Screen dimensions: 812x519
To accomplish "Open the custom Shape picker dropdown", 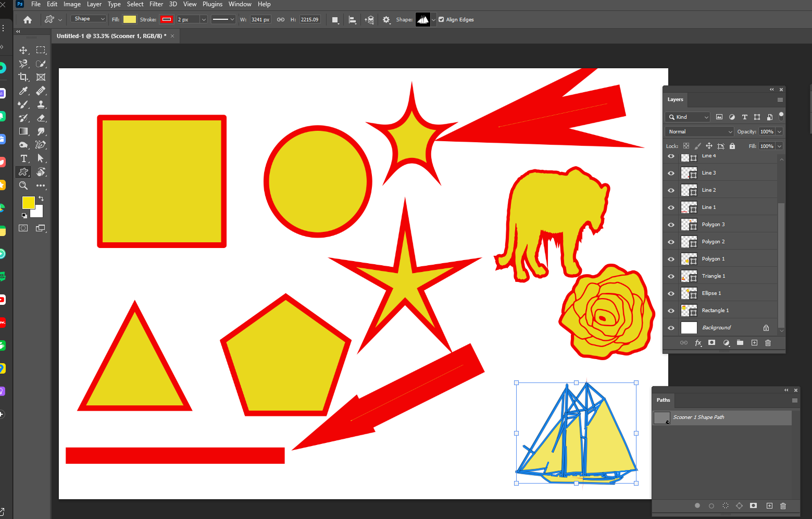I will [433, 20].
